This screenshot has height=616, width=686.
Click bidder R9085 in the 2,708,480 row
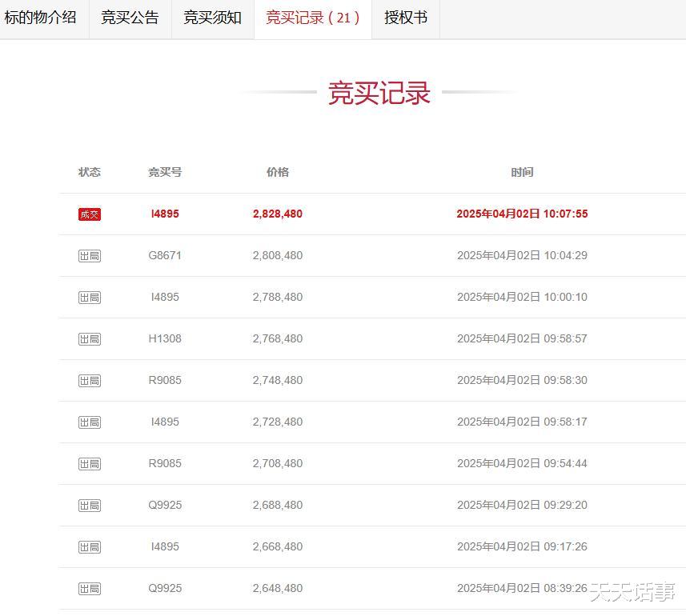(165, 463)
